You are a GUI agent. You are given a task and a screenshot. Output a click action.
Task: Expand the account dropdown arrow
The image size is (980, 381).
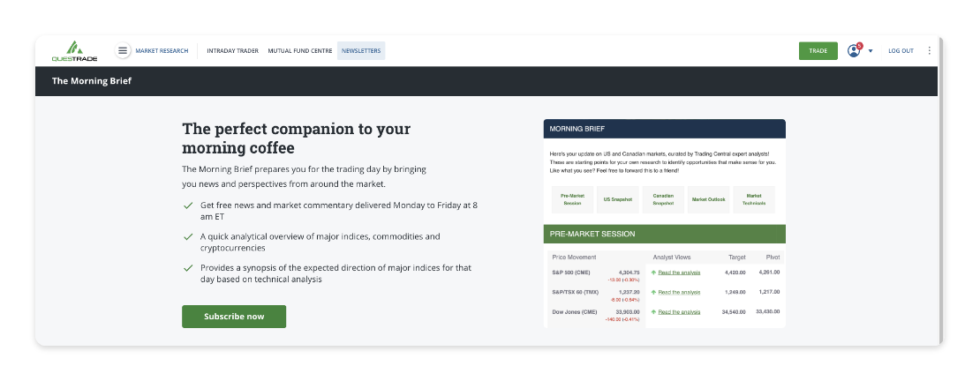[871, 51]
